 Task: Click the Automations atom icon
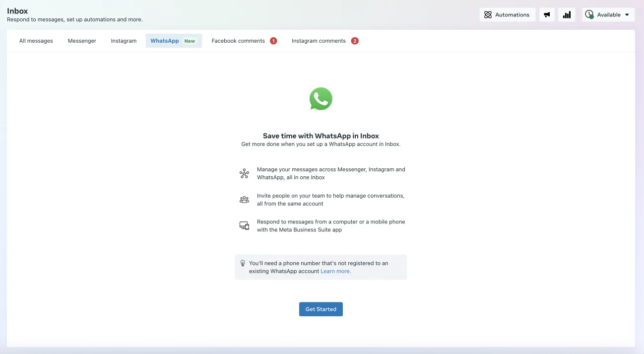488,14
